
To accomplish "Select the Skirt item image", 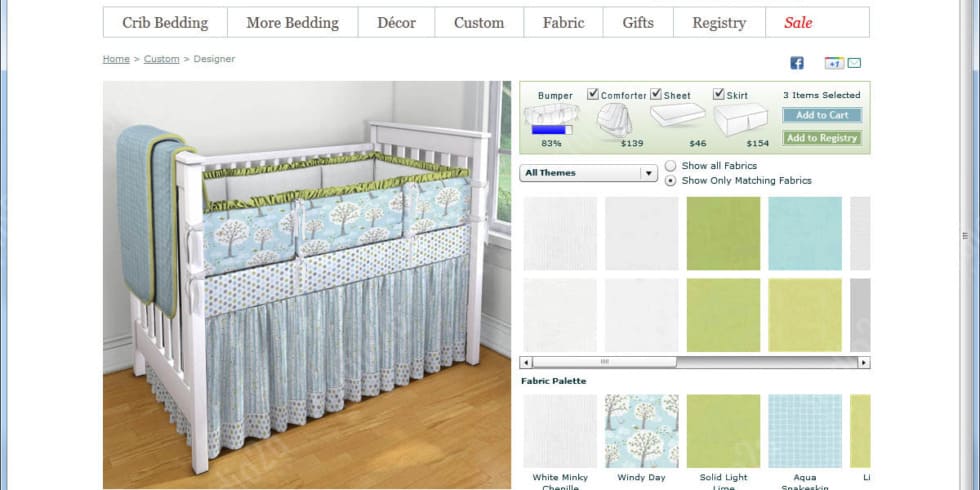I will (x=741, y=119).
